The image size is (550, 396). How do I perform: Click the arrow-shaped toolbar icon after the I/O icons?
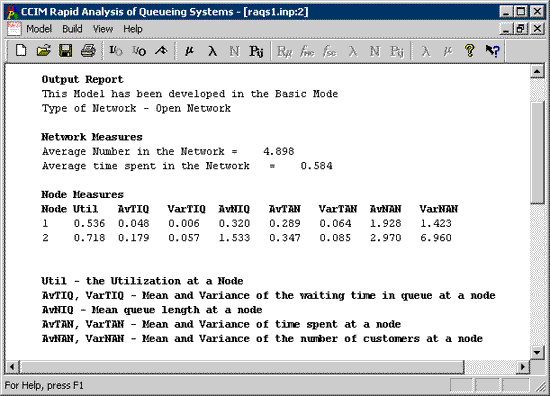click(x=161, y=51)
